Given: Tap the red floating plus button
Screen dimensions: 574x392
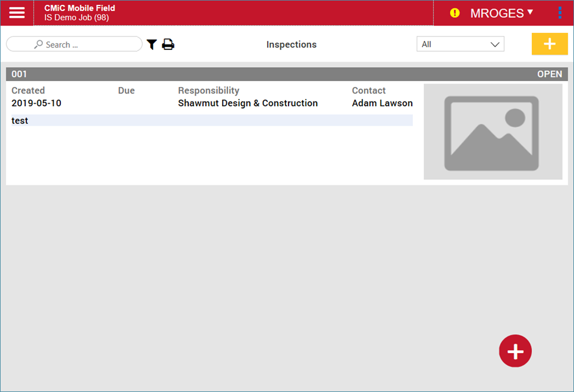Looking at the screenshot, I should pos(515,351).
